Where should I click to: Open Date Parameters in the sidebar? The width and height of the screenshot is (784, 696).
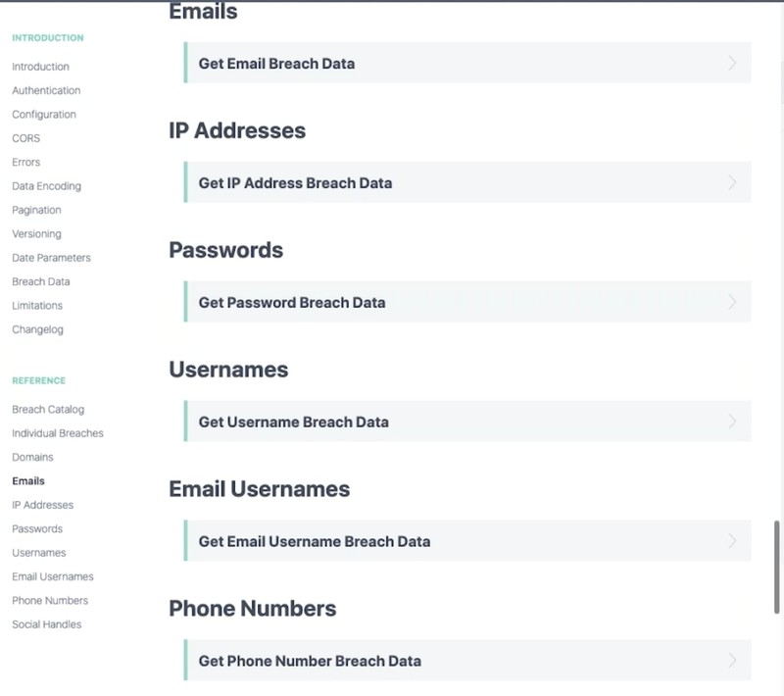pyautogui.click(x=51, y=258)
